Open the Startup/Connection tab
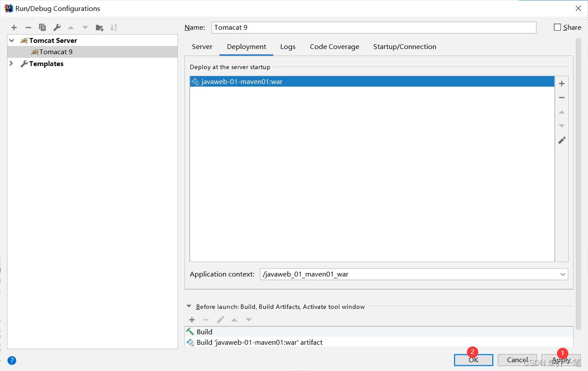 [405, 47]
